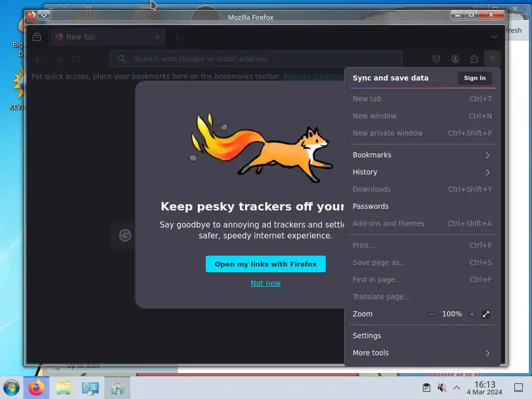Maximize the Mozilla Firefox window

[471, 15]
